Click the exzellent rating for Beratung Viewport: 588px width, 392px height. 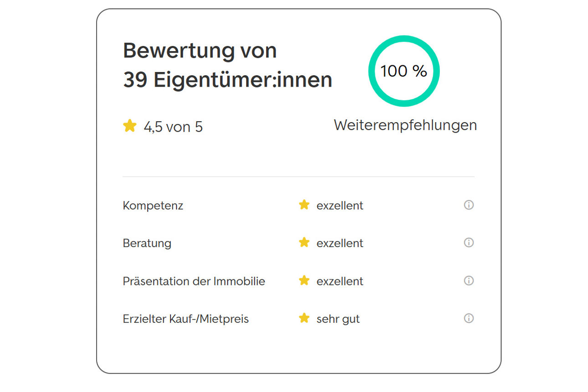click(340, 243)
